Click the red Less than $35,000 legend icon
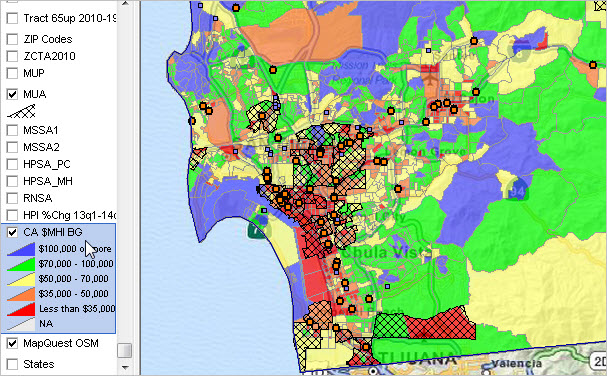The height and width of the screenshot is (376, 607). pos(21,309)
